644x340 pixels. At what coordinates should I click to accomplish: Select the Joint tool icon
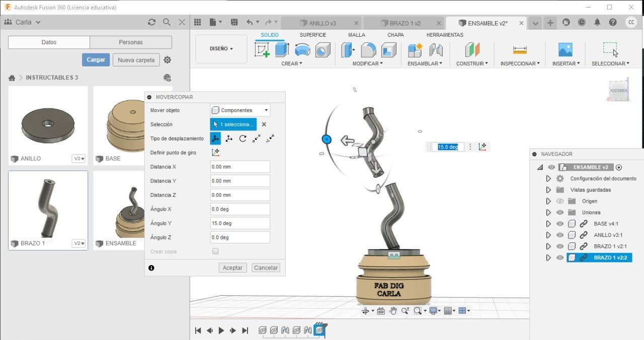pos(436,50)
